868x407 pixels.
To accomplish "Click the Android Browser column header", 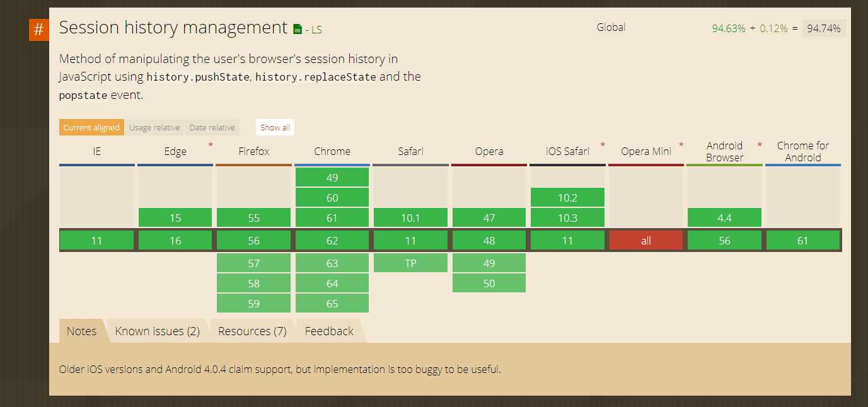I will pos(724,151).
